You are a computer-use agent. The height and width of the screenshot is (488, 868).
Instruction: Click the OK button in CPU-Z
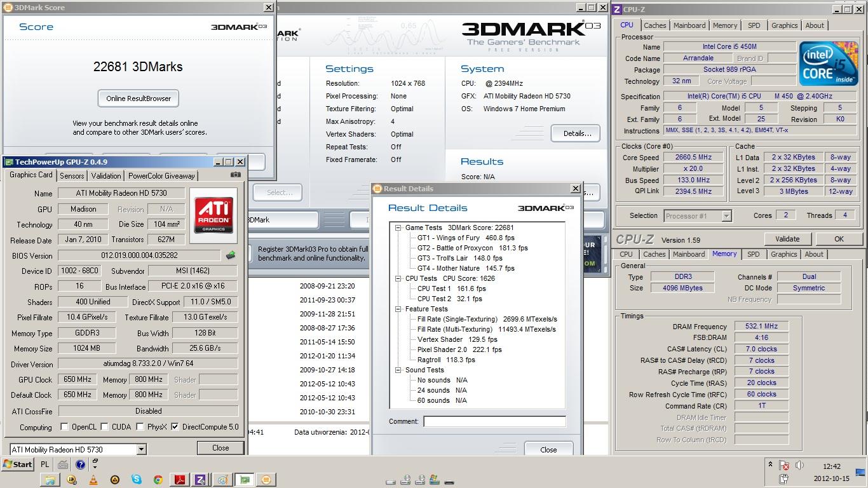pyautogui.click(x=839, y=239)
